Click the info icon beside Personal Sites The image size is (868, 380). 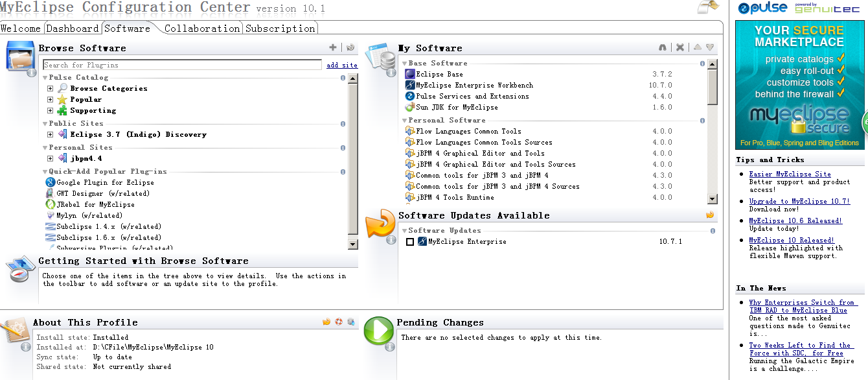pyautogui.click(x=343, y=148)
